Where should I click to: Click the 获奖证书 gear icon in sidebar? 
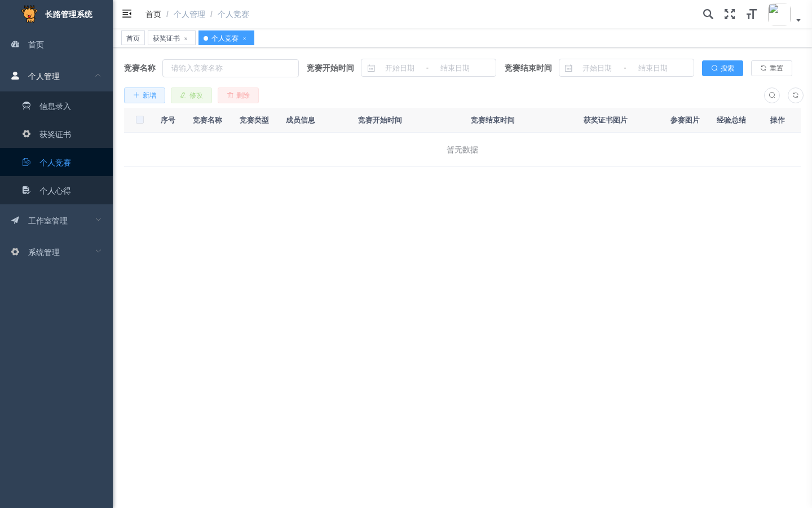coord(27,134)
